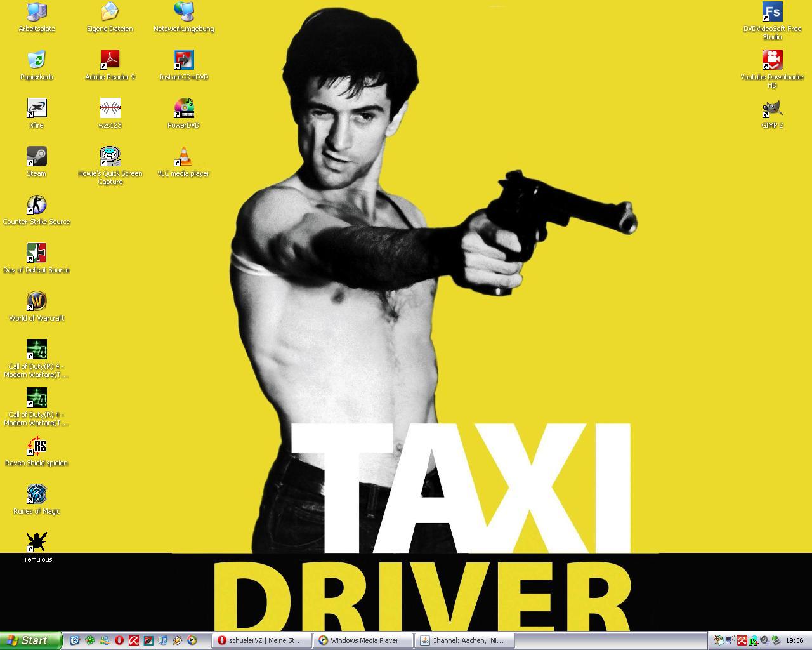The height and width of the screenshot is (650, 812).
Task: Click the show desktop quick launch icon
Action: (x=75, y=640)
